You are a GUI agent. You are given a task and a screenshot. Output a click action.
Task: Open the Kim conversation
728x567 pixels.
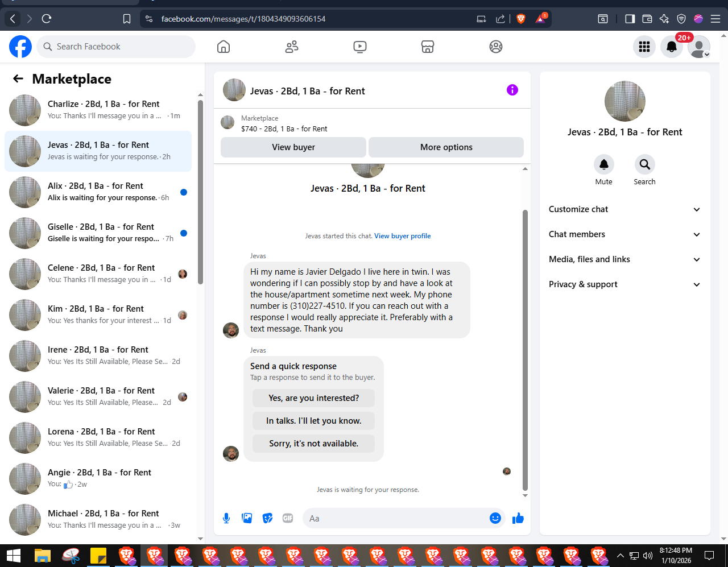(98, 315)
